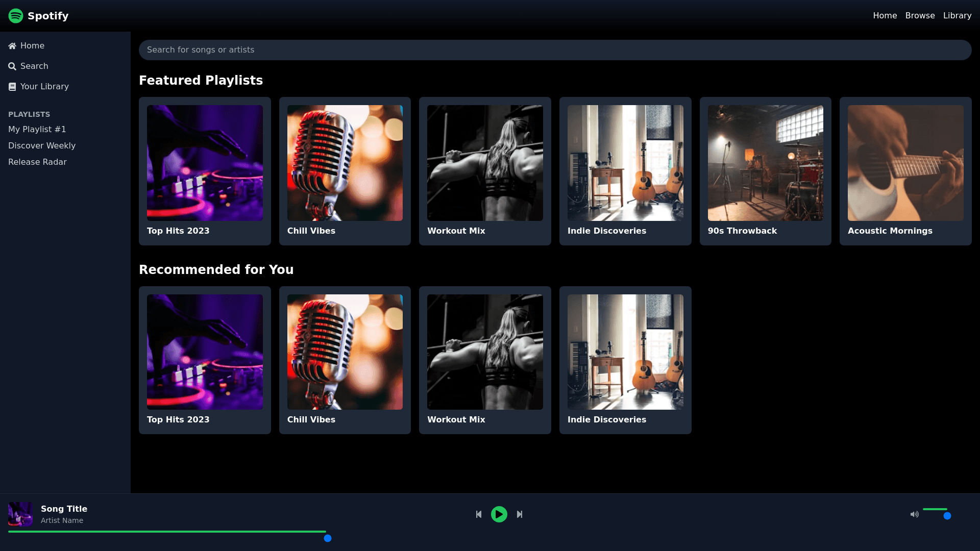The height and width of the screenshot is (551, 980).
Task: Focus the search for songs input field
Action: pos(555,50)
